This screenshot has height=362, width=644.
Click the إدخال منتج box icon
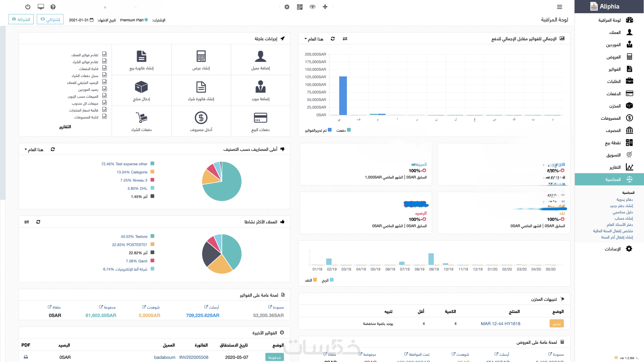tap(141, 87)
